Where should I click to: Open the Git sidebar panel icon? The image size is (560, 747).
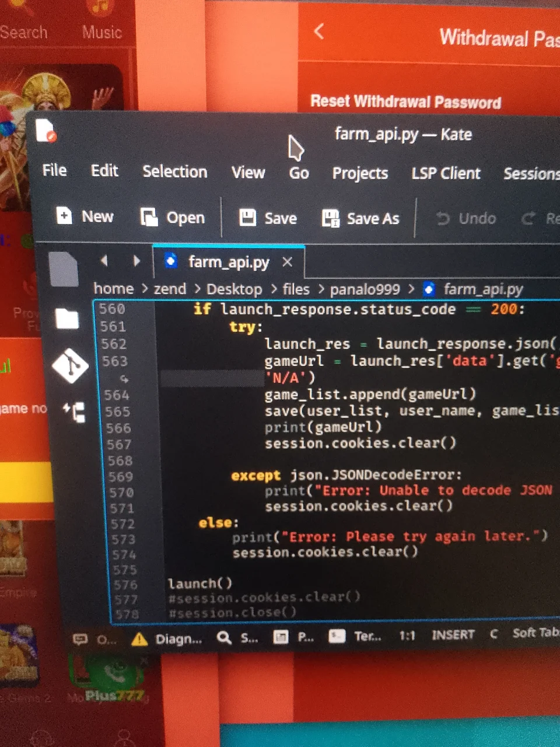coord(70,366)
